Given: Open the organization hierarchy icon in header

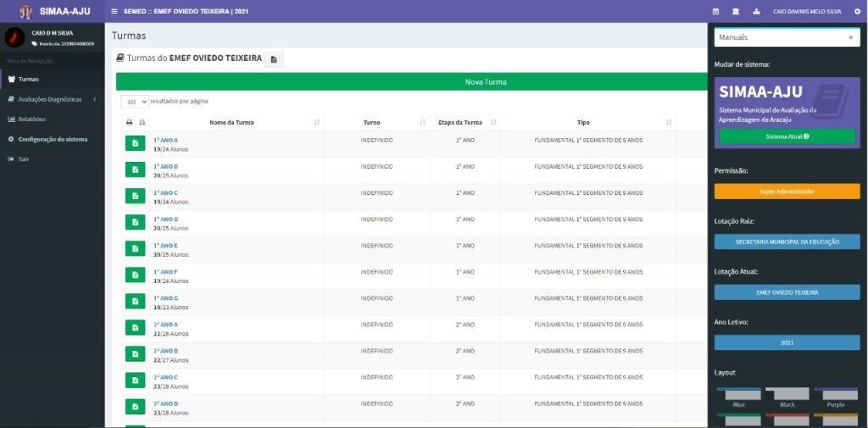Looking at the screenshot, I should (x=755, y=11).
